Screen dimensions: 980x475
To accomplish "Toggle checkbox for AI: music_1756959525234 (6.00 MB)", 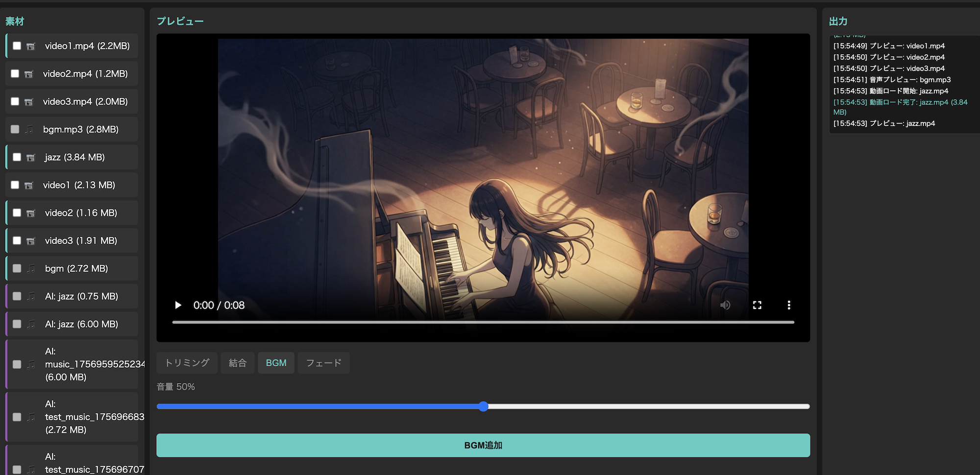I will tap(17, 364).
